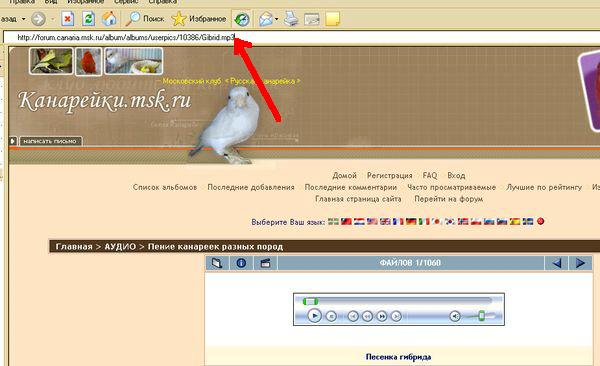The width and height of the screenshot is (600, 366).
Task: Show file information blue i icon
Action: coord(241,263)
